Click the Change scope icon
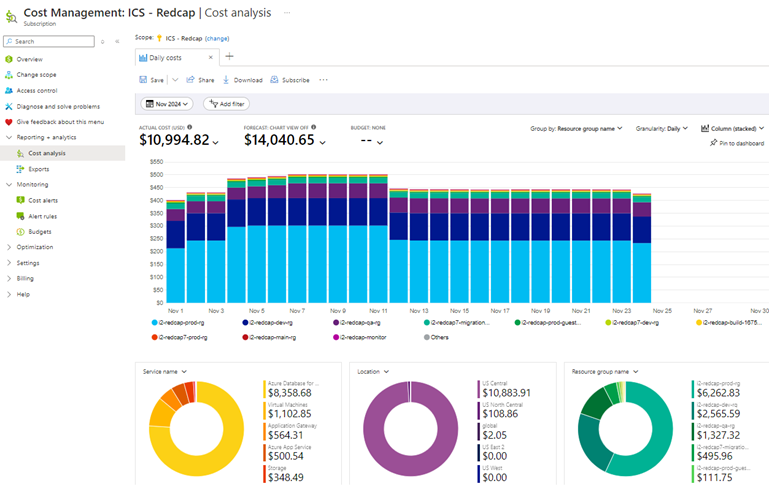The height and width of the screenshot is (489, 769). [x=9, y=75]
